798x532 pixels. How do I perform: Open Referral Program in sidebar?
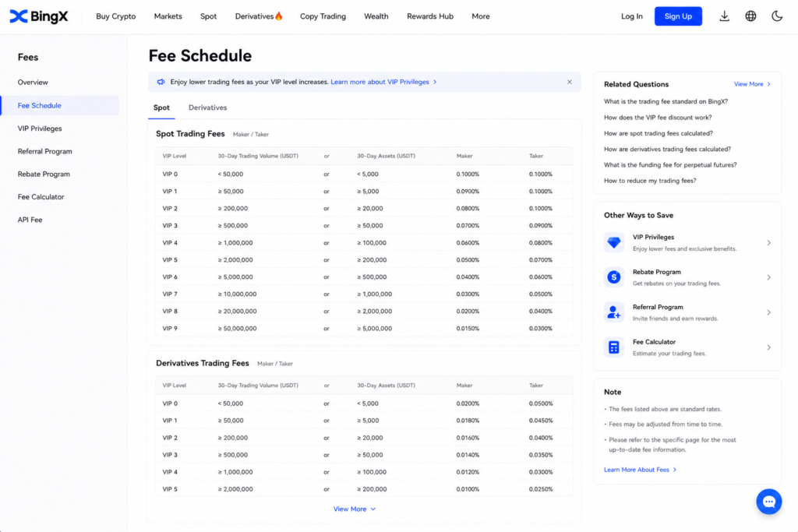pos(44,152)
